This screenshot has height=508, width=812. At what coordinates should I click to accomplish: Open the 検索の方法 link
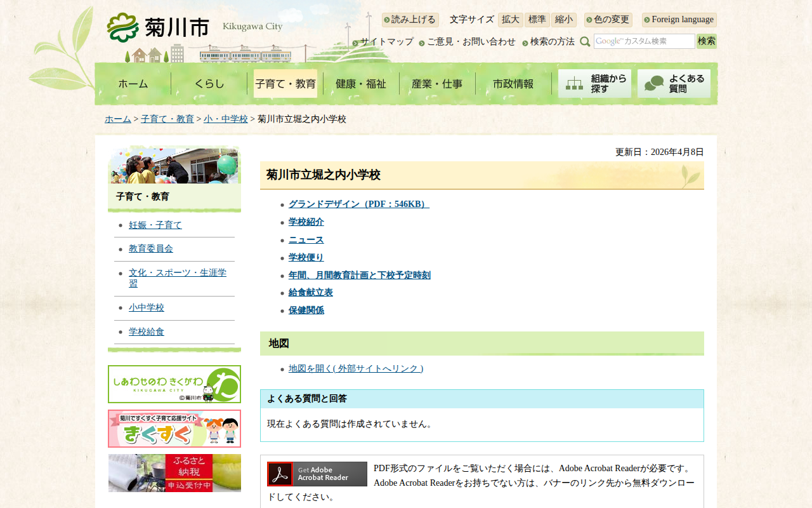[x=553, y=42]
